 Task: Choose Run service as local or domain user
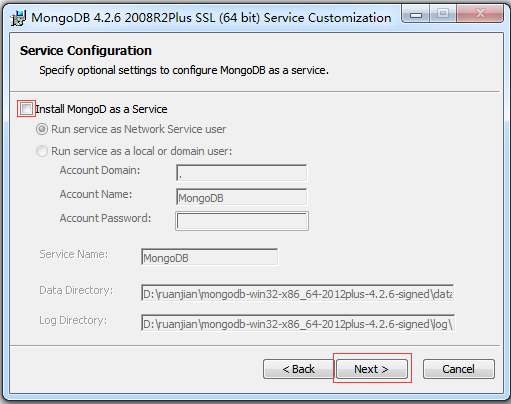42,151
